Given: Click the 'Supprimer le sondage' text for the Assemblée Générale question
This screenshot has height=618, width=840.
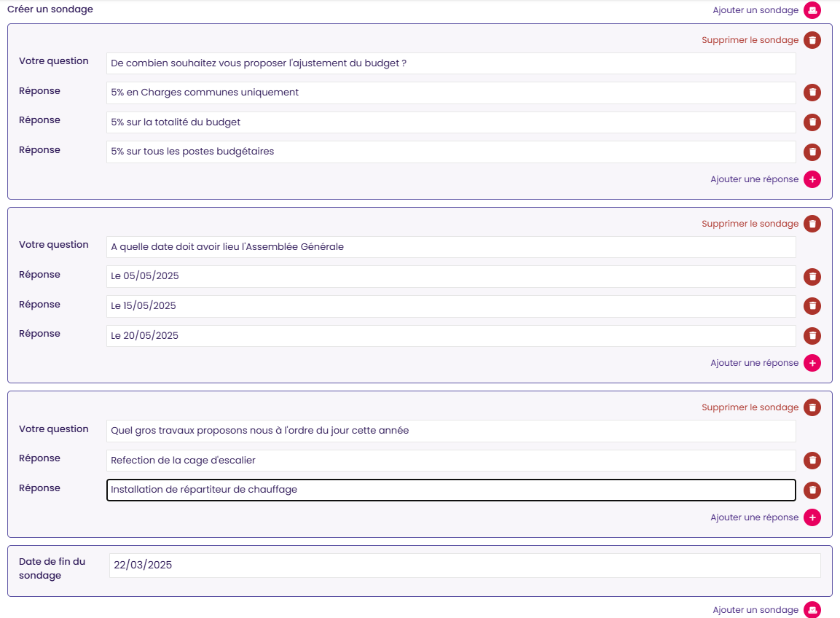Looking at the screenshot, I should (750, 224).
